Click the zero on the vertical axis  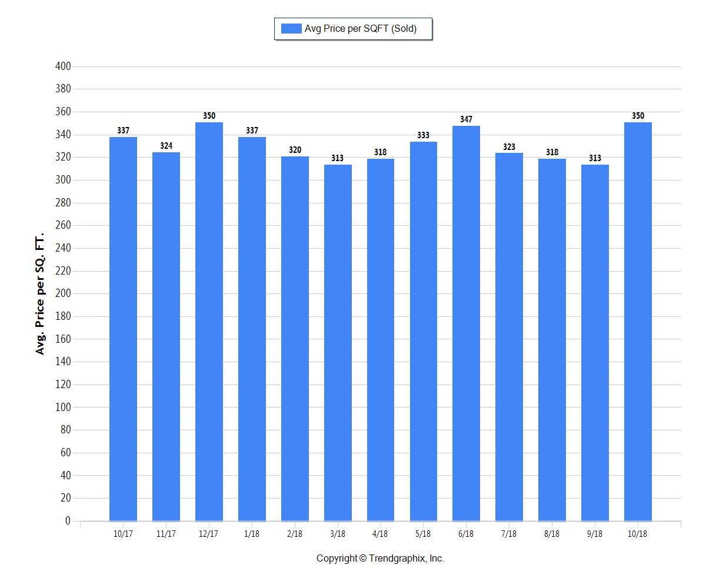click(68, 521)
